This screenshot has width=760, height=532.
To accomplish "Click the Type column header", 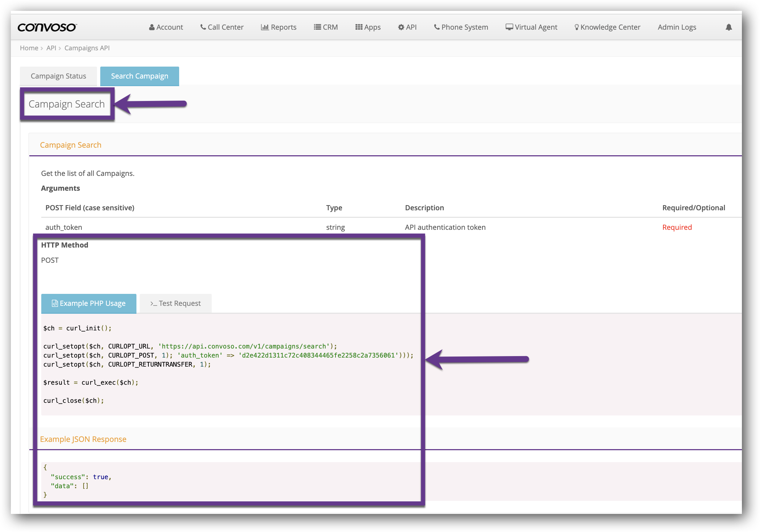I will [334, 208].
